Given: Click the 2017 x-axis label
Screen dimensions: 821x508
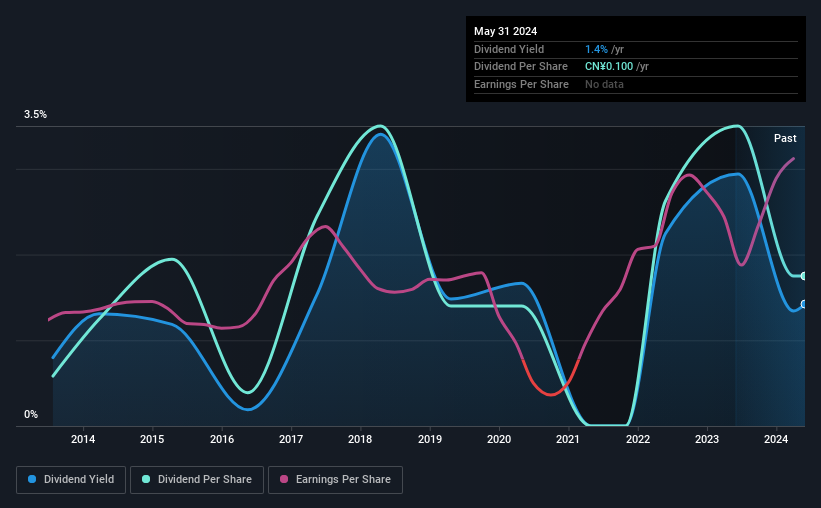Looking at the screenshot, I should (291, 439).
